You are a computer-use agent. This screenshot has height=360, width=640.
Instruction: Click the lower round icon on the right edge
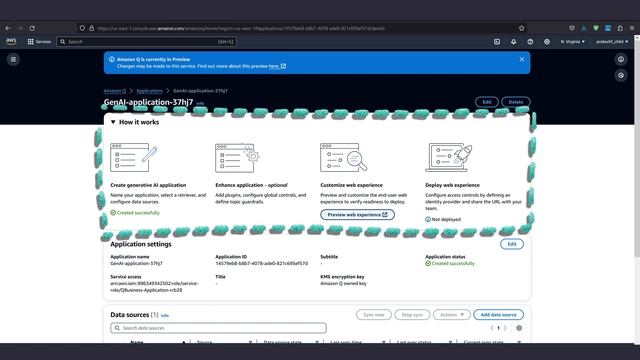coord(621,76)
